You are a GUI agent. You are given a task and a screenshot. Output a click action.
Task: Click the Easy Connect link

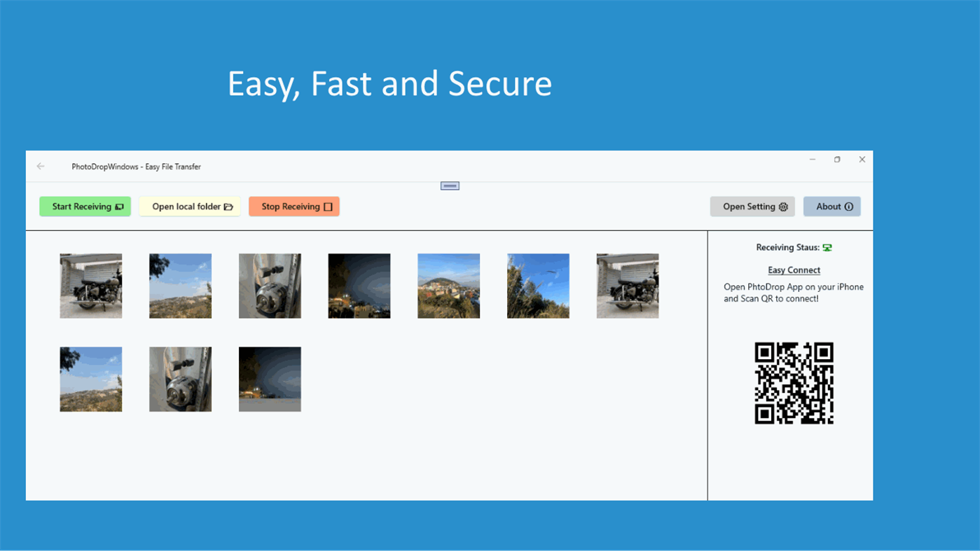[794, 270]
